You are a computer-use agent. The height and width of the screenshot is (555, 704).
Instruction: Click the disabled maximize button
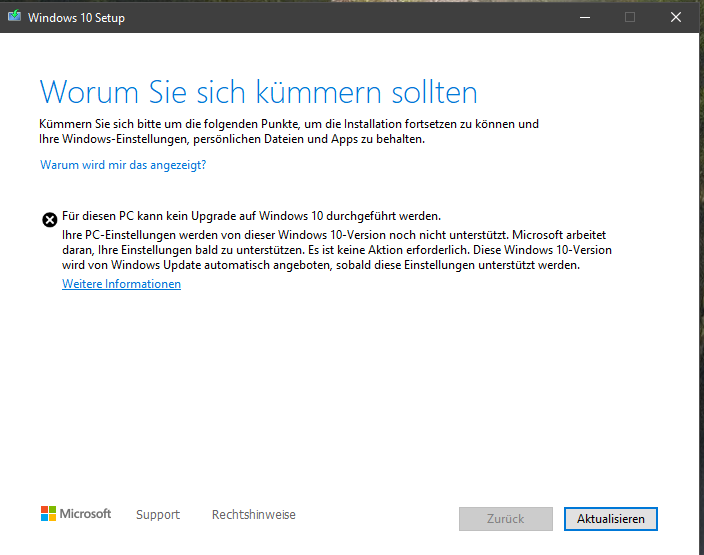(x=630, y=17)
